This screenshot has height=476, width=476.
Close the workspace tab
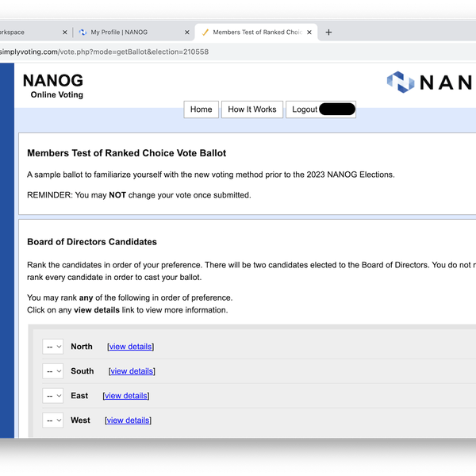(x=65, y=33)
